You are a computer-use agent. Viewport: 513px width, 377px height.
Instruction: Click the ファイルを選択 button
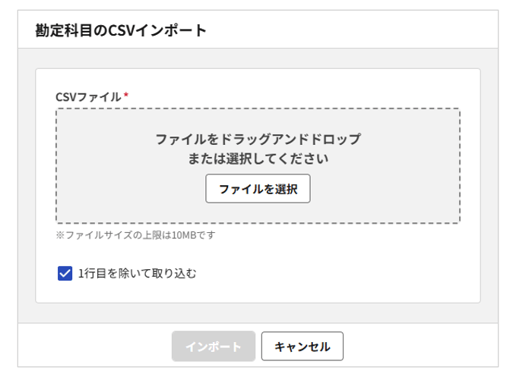click(258, 189)
